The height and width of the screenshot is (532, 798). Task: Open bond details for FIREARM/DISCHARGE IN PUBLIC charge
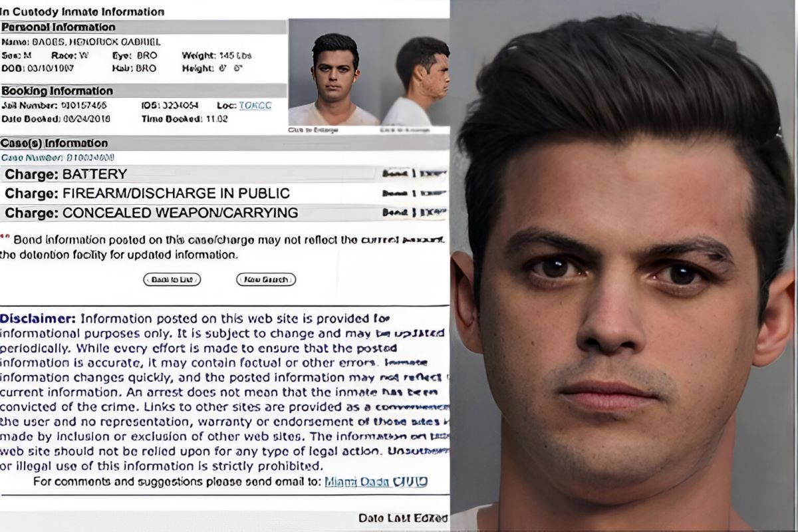tap(414, 194)
